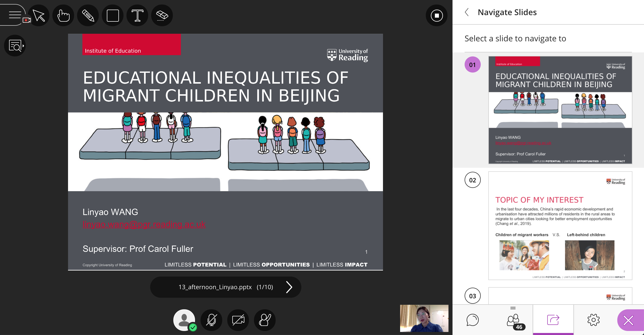
Task: Navigate to slide 02 Topic of My Interest
Action: click(560, 225)
